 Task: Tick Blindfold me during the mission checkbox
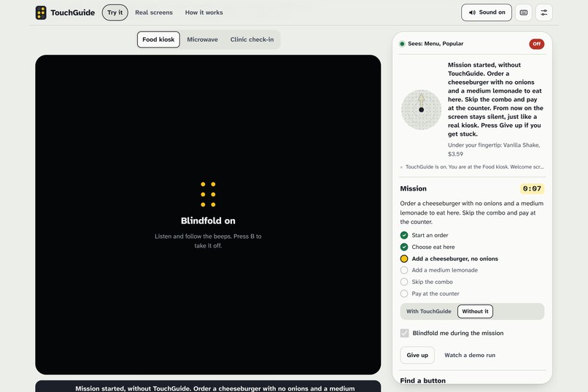[x=404, y=333]
